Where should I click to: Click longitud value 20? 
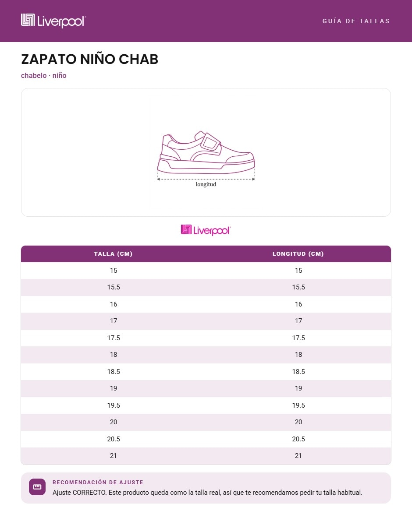298,422
